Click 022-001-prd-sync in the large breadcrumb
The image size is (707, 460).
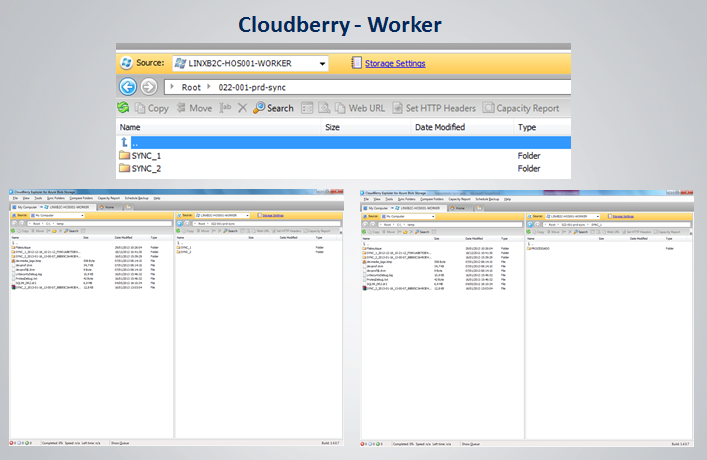click(252, 87)
